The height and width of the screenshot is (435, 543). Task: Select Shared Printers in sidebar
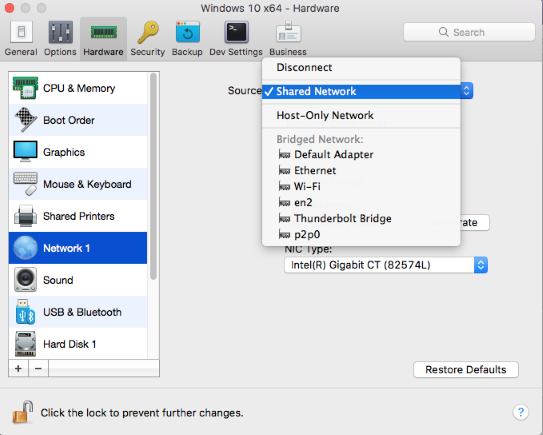78,216
